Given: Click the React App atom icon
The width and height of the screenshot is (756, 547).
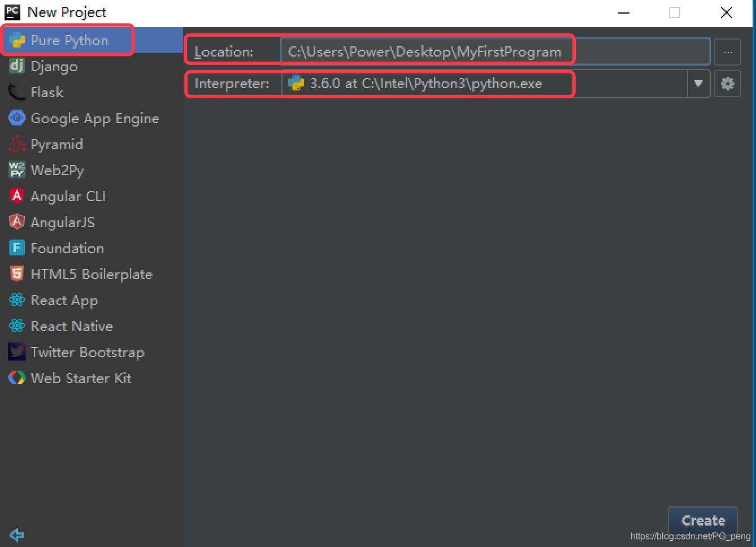Looking at the screenshot, I should coord(17,300).
